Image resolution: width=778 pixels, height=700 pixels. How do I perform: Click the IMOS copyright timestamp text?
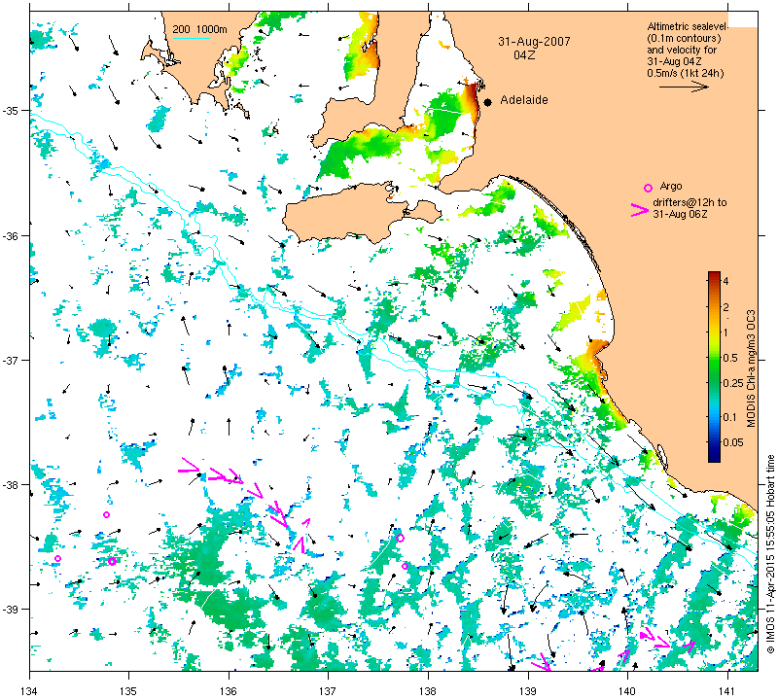coord(770,553)
